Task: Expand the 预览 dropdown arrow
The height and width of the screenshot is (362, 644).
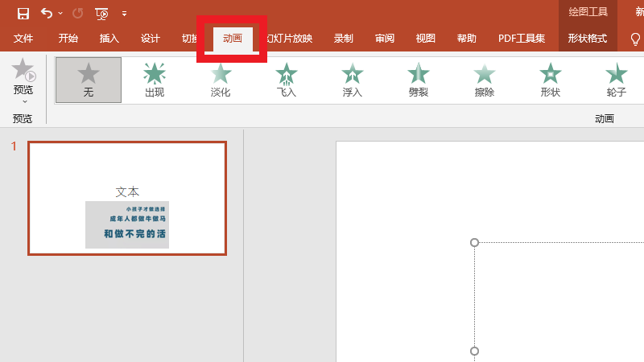Action: pyautogui.click(x=23, y=101)
